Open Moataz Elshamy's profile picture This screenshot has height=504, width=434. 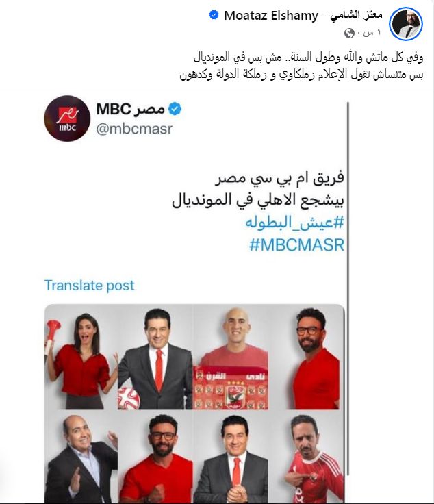pos(406,24)
